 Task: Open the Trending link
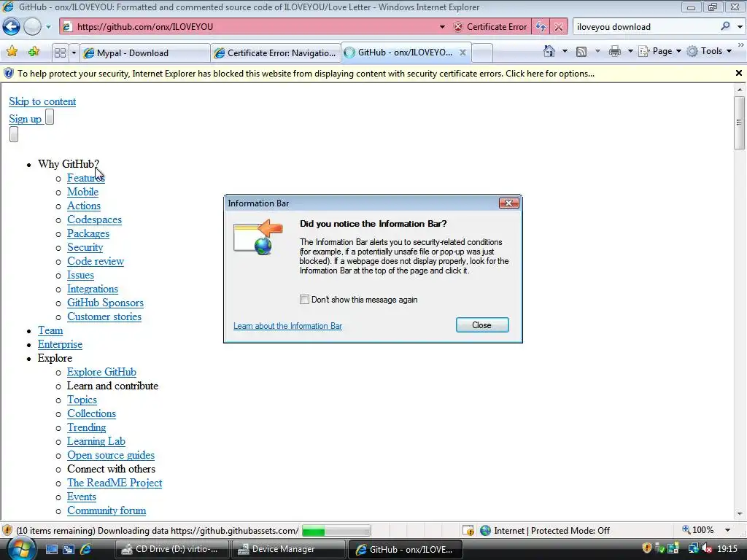[x=86, y=427]
